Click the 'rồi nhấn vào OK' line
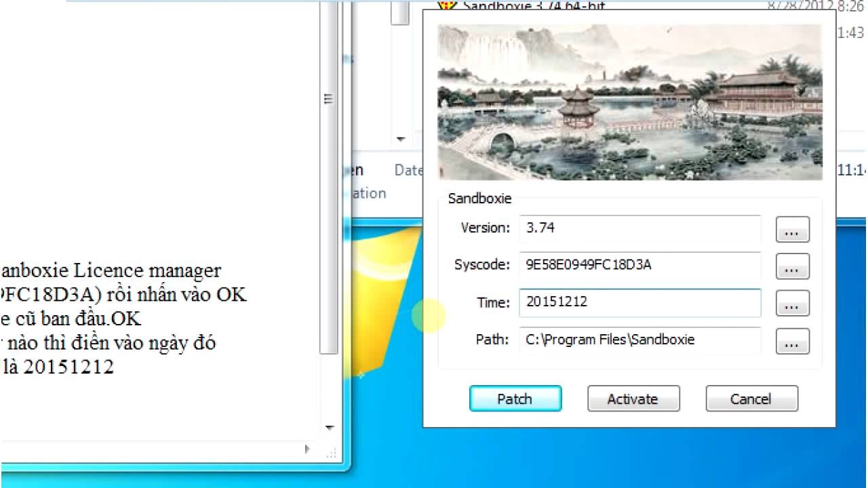The width and height of the screenshot is (868, 488). tap(123, 295)
